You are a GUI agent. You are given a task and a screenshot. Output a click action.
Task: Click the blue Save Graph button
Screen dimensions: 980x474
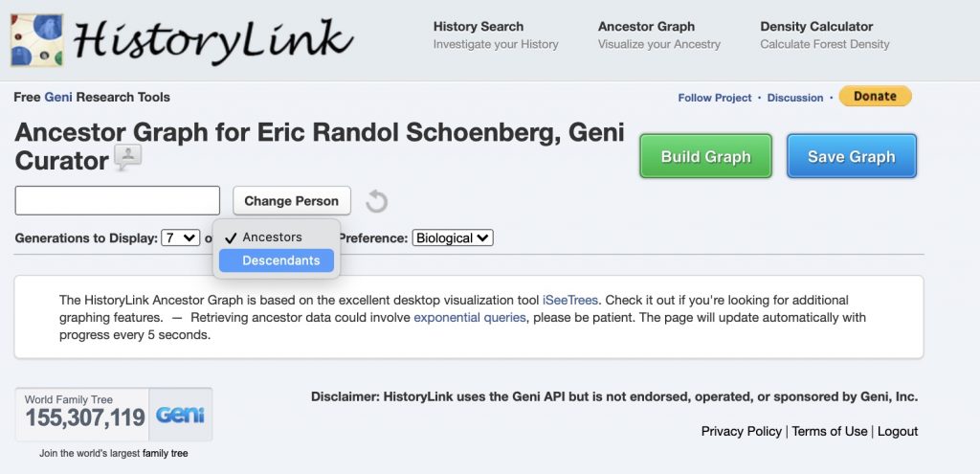pos(851,156)
